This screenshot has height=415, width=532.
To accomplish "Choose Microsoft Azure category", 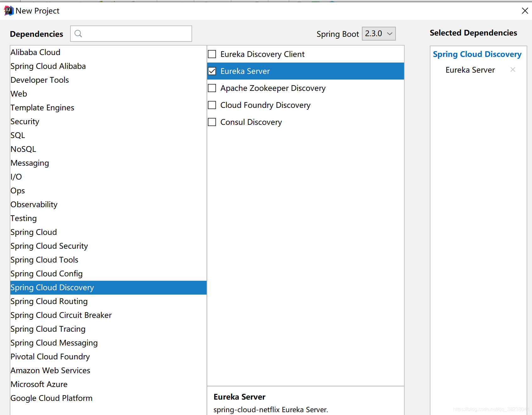I will [108, 384].
